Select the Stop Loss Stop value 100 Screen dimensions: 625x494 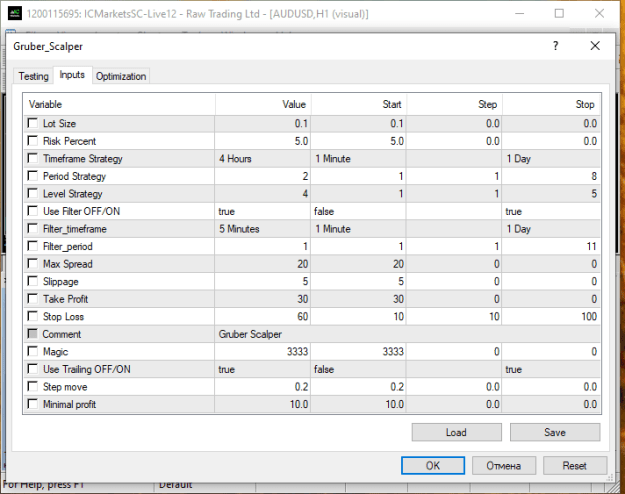[x=551, y=317]
